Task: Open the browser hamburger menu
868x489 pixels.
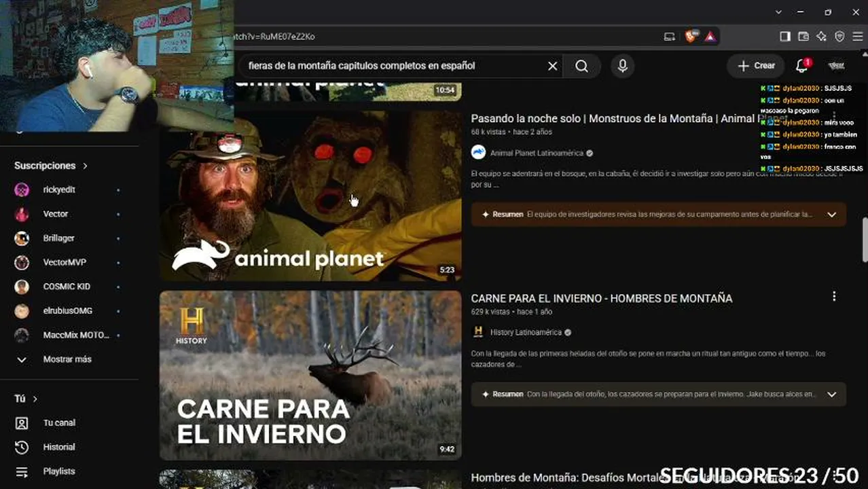Action: pyautogui.click(x=858, y=37)
